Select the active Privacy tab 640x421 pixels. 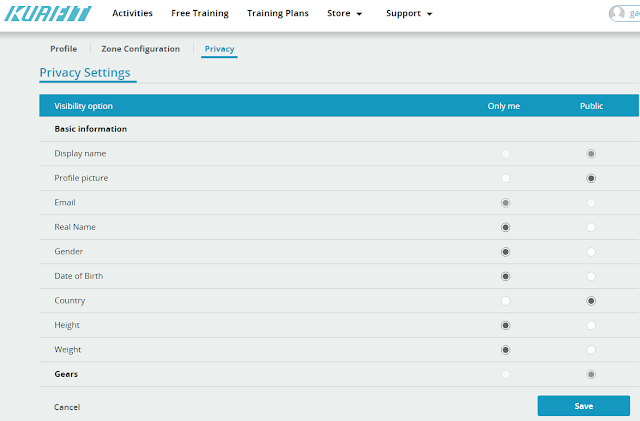[219, 49]
